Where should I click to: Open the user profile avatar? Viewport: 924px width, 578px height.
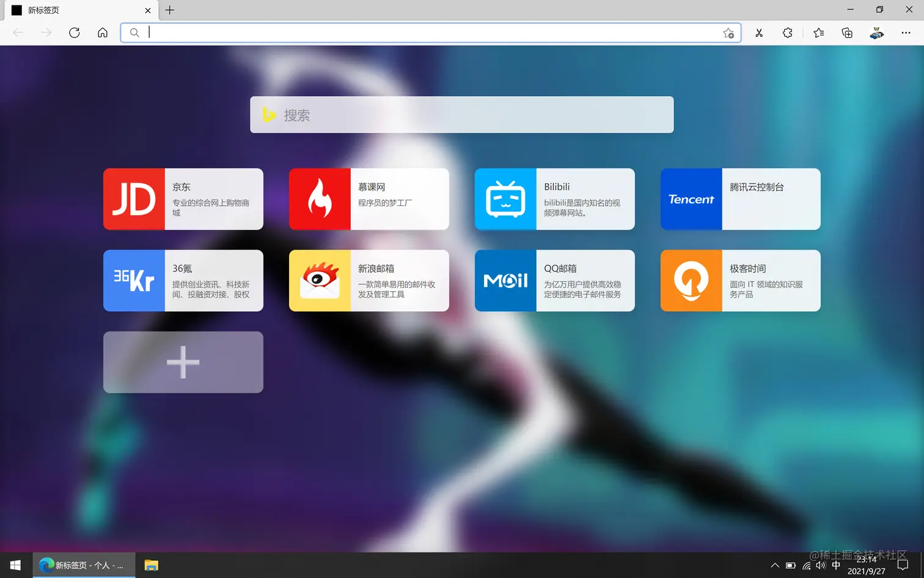pyautogui.click(x=876, y=33)
